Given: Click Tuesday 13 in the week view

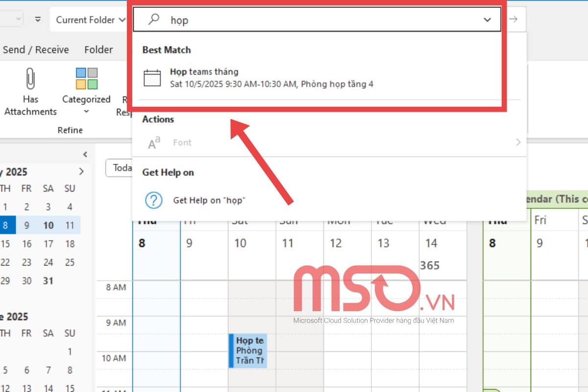Looking at the screenshot, I should pos(383,243).
